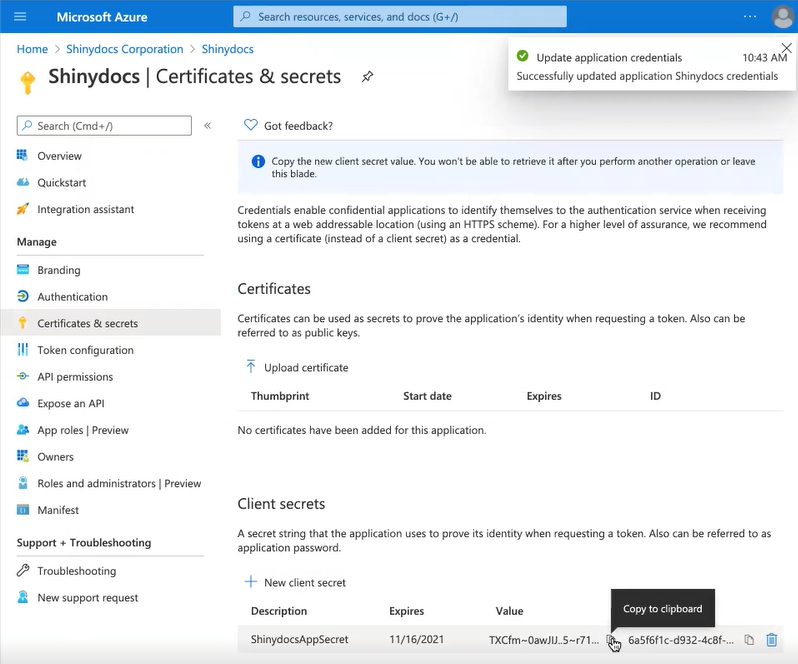Pin the Certificates & secrets blade
Image resolution: width=798 pixels, height=664 pixels.
pos(367,77)
